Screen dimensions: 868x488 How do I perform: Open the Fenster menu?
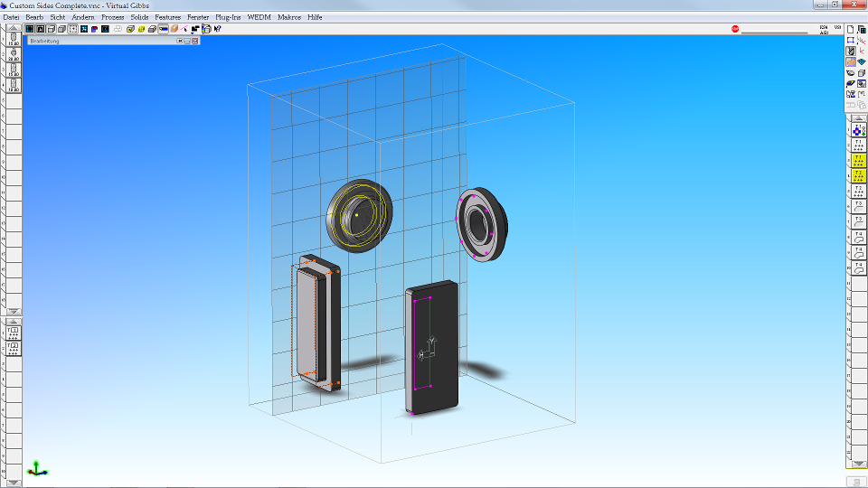pyautogui.click(x=198, y=17)
